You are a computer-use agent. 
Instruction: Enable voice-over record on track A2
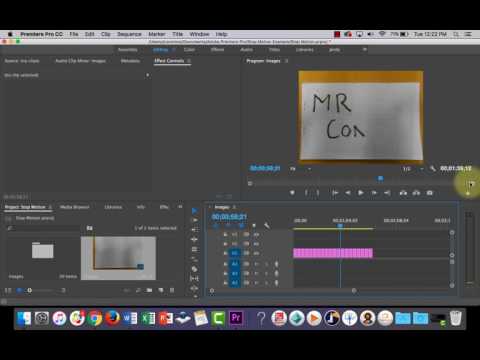[x=276, y=274]
